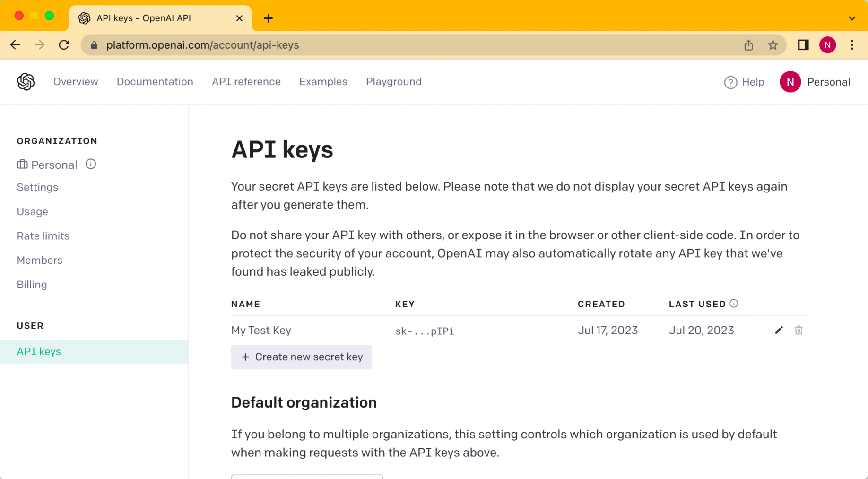Image resolution: width=868 pixels, height=479 pixels.
Task: Open the Usage page in sidebar
Action: (32, 211)
